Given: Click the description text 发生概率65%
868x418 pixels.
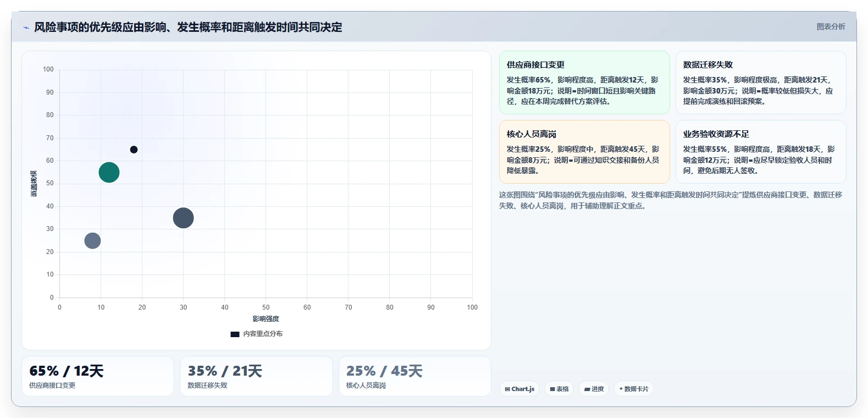Looking at the screenshot, I should tap(583, 91).
